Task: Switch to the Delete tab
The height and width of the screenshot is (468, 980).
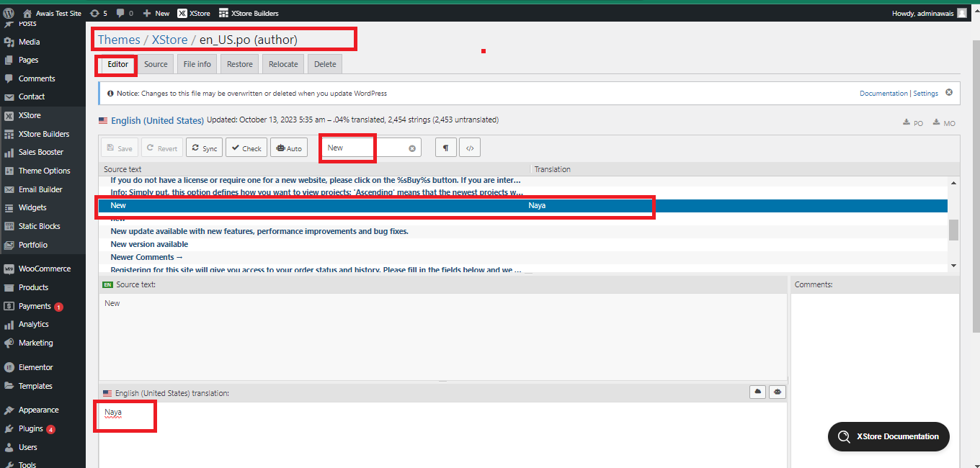Action: (325, 64)
